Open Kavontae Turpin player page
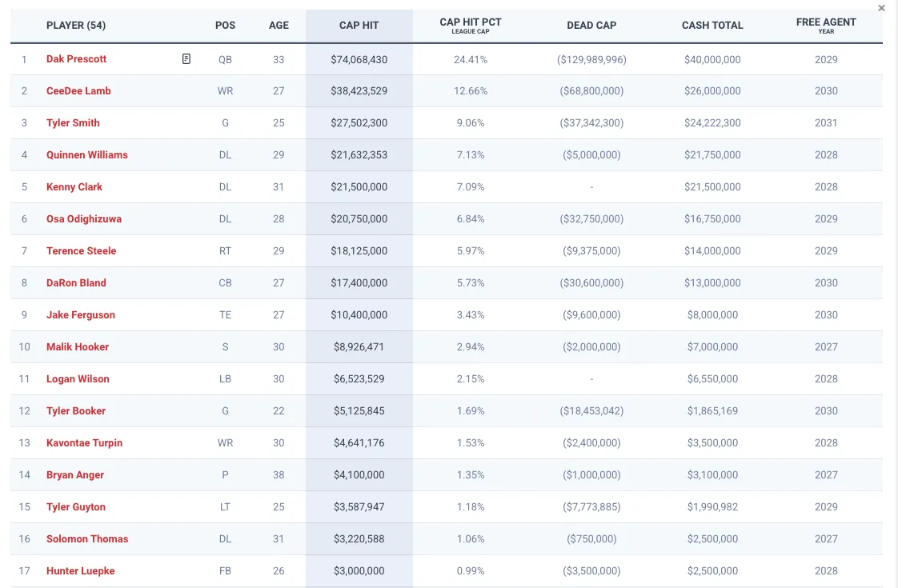 coord(84,443)
